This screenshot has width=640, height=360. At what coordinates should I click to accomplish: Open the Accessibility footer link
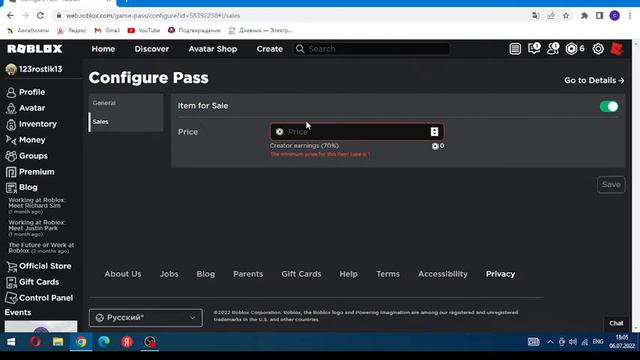click(443, 274)
